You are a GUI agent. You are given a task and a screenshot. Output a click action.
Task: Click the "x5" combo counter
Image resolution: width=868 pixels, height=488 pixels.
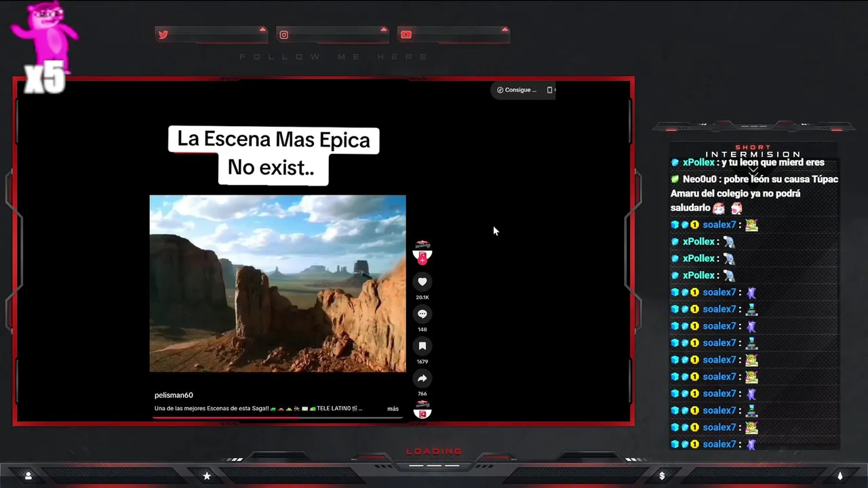[x=45, y=79]
